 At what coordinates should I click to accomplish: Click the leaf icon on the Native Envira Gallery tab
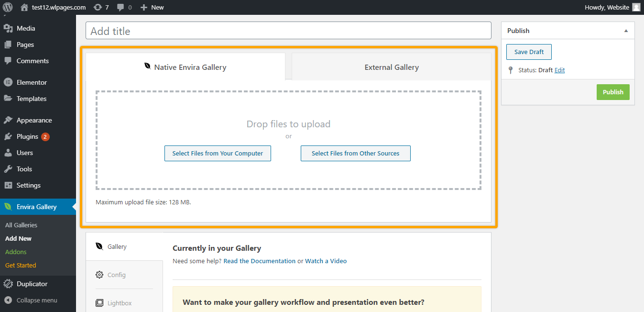coord(148,67)
